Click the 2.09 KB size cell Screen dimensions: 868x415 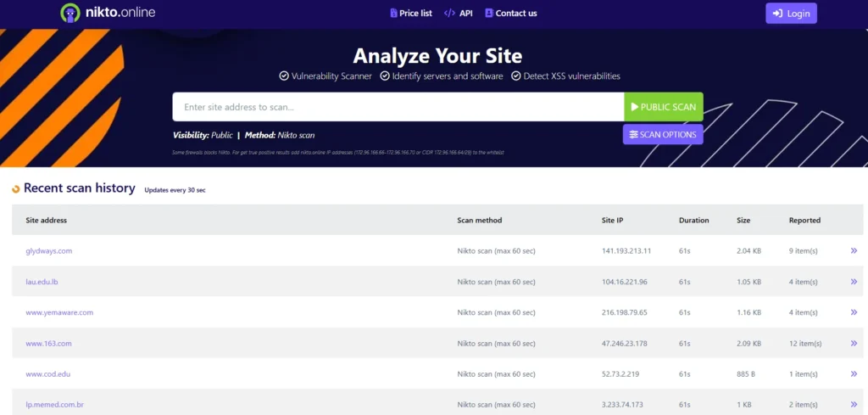point(749,344)
